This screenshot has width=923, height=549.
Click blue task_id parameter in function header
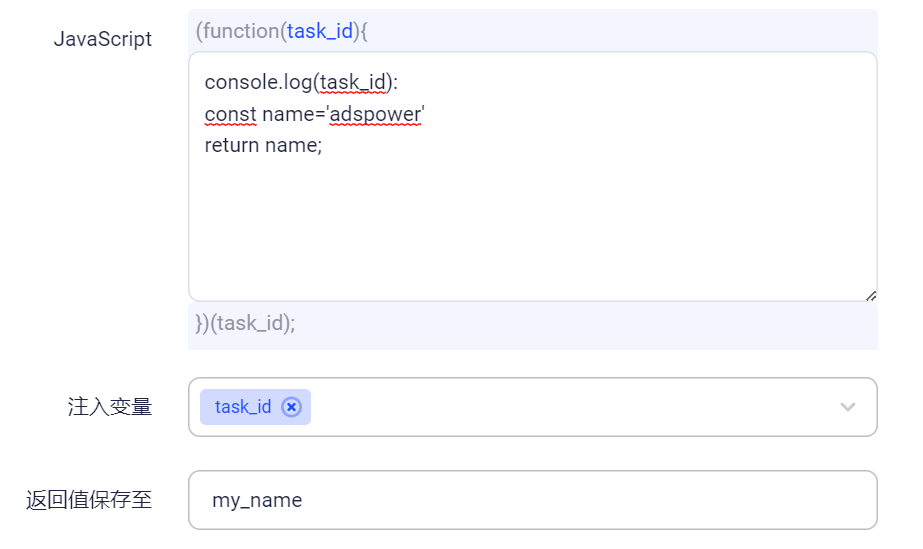pos(320,31)
